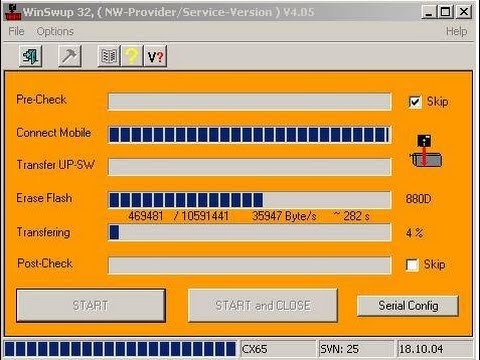Click the Post-Check progress bar
Screen dimensions: 480x360
click(250, 265)
